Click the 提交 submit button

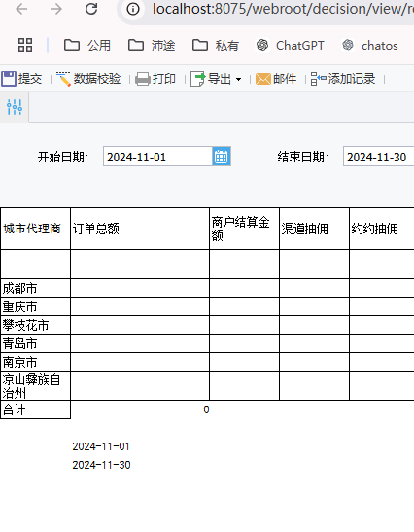[x=21, y=79]
